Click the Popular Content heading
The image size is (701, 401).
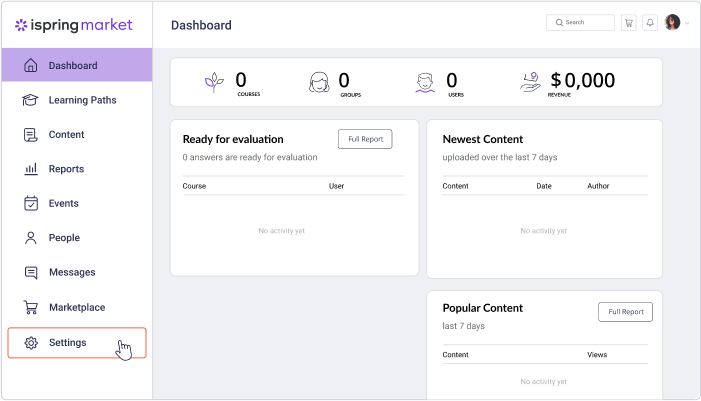pos(482,308)
